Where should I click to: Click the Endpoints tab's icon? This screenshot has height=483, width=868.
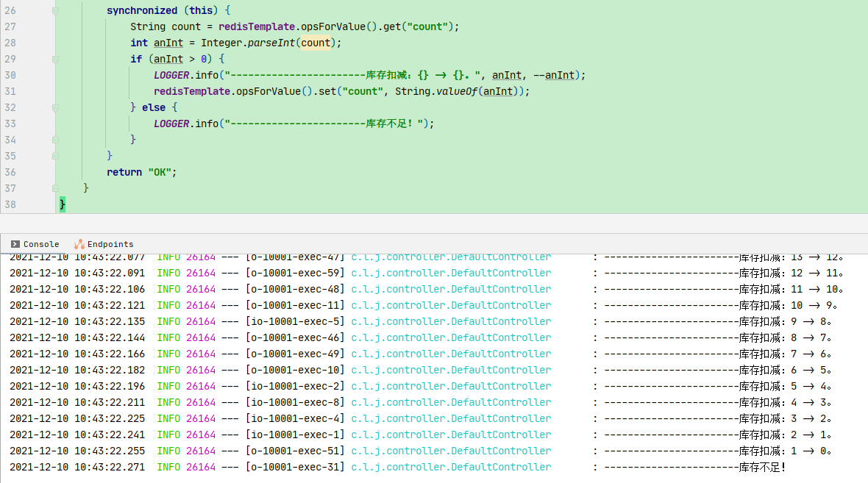(79, 244)
